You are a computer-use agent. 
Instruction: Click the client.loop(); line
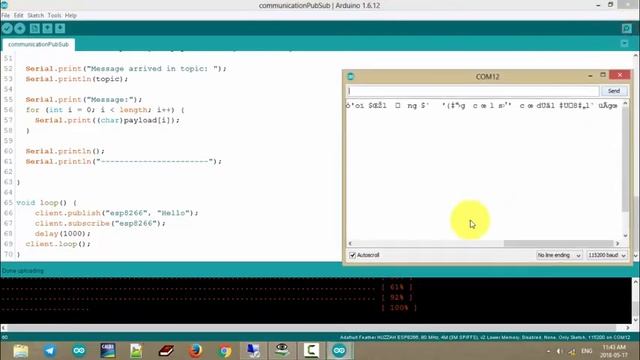click(x=58, y=244)
